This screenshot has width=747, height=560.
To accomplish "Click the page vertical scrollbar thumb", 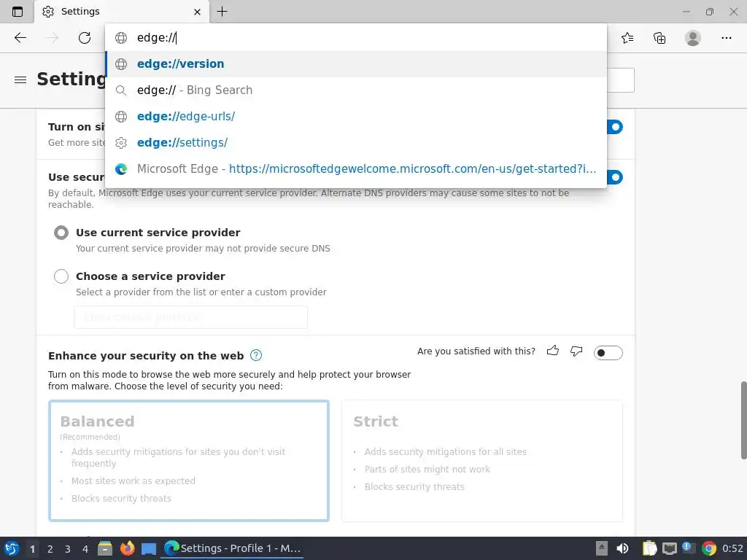I will point(743,420).
